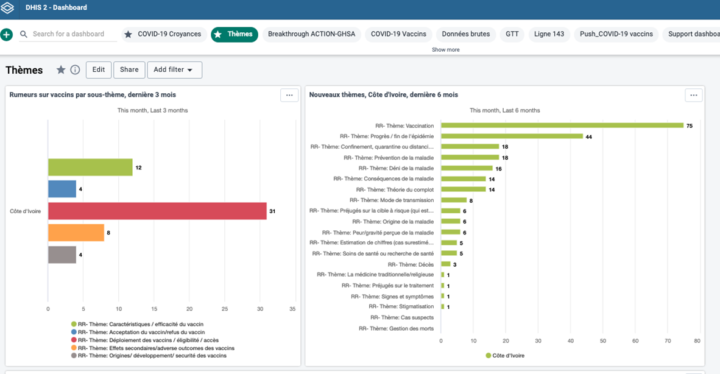
Task: Click the dashboard search magnifier icon
Action: (23, 34)
